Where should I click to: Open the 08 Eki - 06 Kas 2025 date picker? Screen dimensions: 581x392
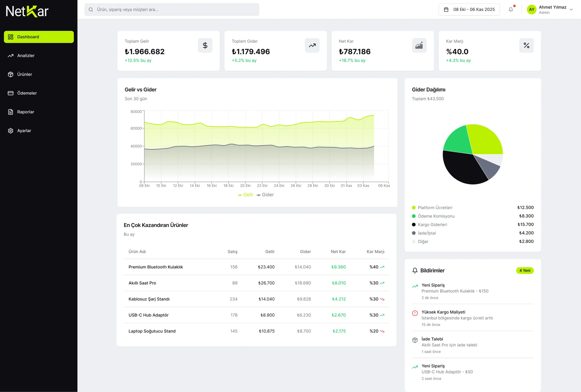click(x=469, y=10)
